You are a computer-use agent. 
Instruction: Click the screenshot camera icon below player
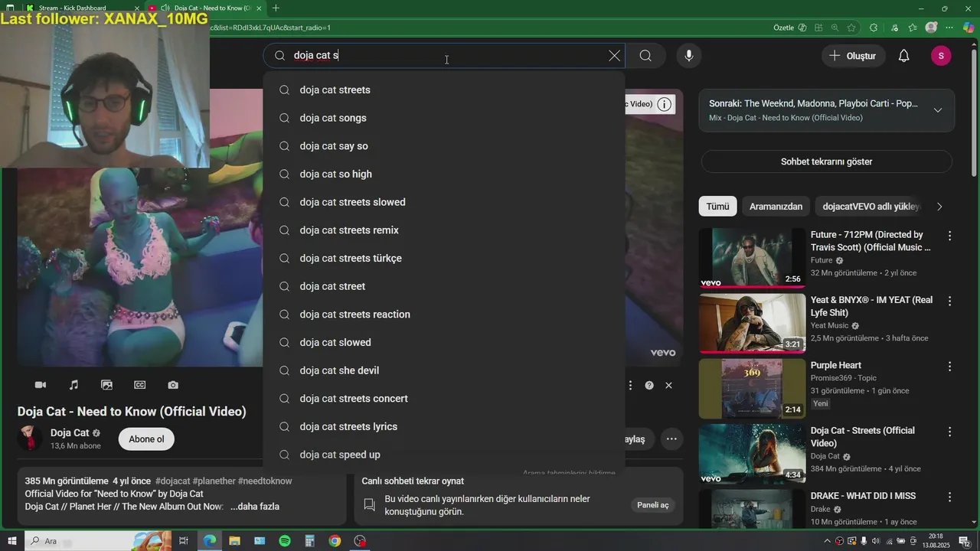(x=173, y=385)
